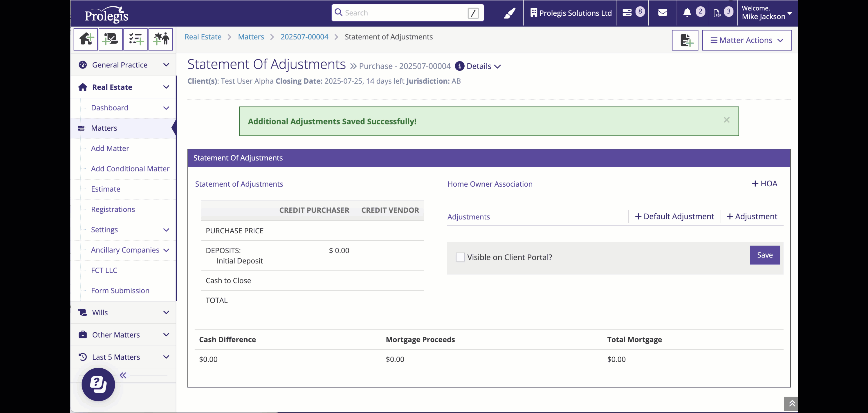Image resolution: width=868 pixels, height=413 pixels.
Task: Click the 202507-00004 breadcrumb link
Action: point(304,37)
